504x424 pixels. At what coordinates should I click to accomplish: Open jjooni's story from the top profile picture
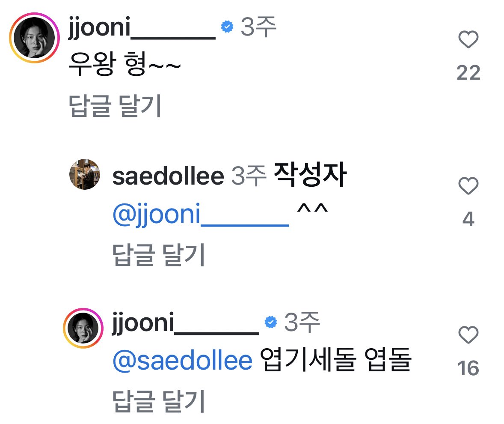pos(34,38)
